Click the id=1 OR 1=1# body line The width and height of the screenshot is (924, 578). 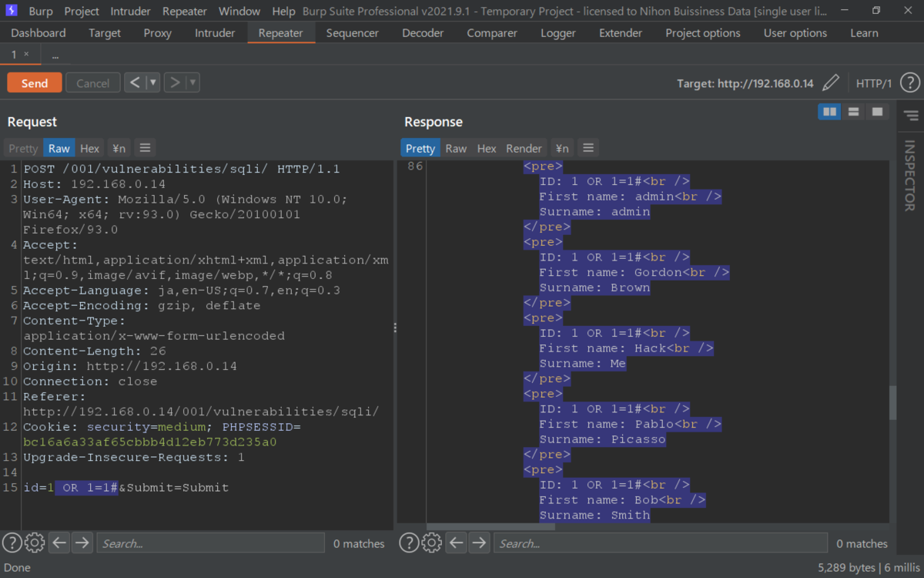[126, 487]
